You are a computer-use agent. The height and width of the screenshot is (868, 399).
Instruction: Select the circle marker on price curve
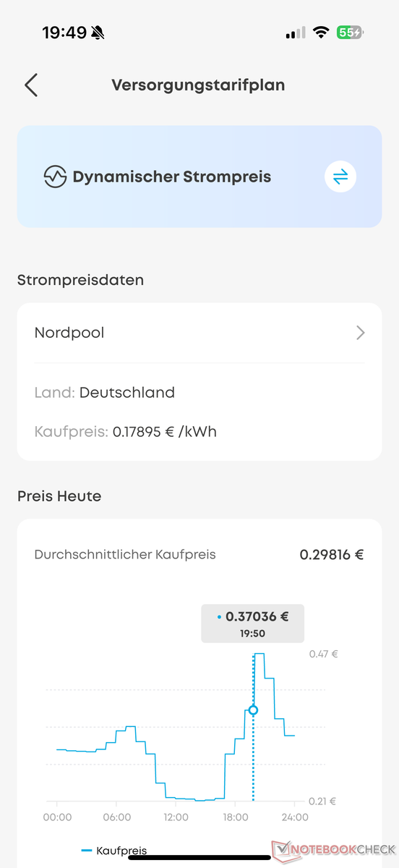[253, 710]
